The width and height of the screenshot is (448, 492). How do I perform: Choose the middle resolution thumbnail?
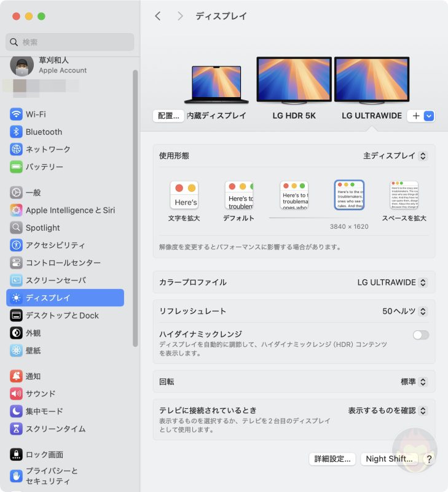click(294, 195)
